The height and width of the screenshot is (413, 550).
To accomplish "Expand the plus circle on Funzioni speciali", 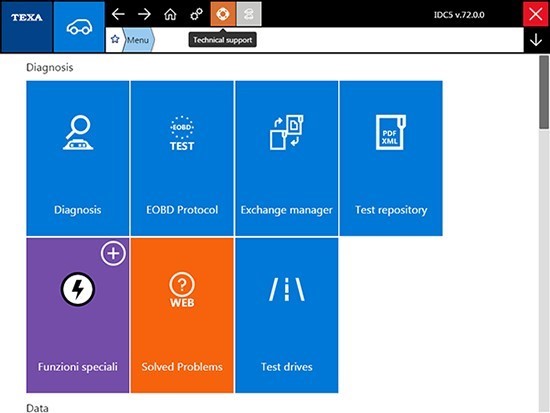I will tap(113, 253).
